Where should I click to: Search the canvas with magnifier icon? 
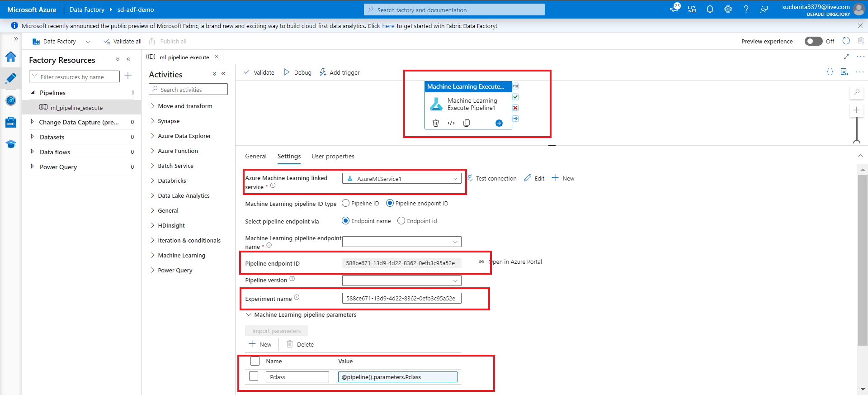(x=856, y=92)
